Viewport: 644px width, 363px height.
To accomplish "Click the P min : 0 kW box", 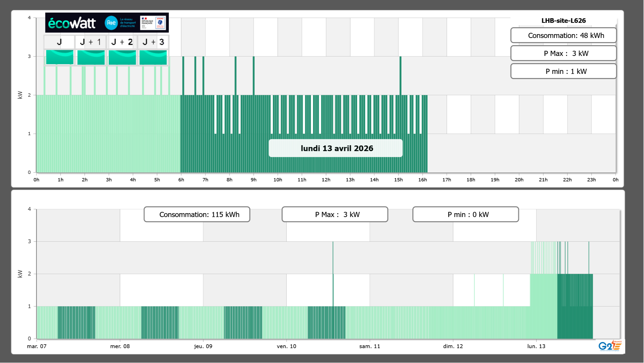I will (x=465, y=214).
